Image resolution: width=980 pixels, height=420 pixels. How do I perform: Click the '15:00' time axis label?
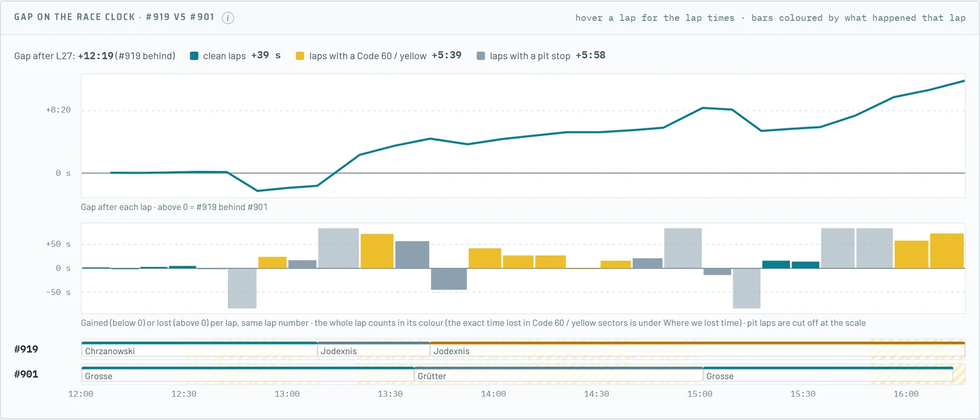699,394
